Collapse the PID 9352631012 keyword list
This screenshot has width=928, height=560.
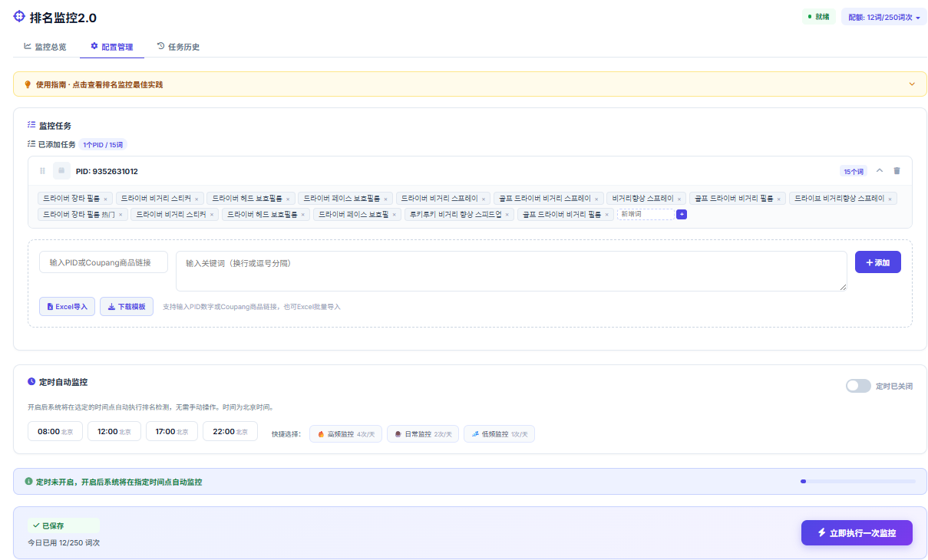tap(880, 171)
